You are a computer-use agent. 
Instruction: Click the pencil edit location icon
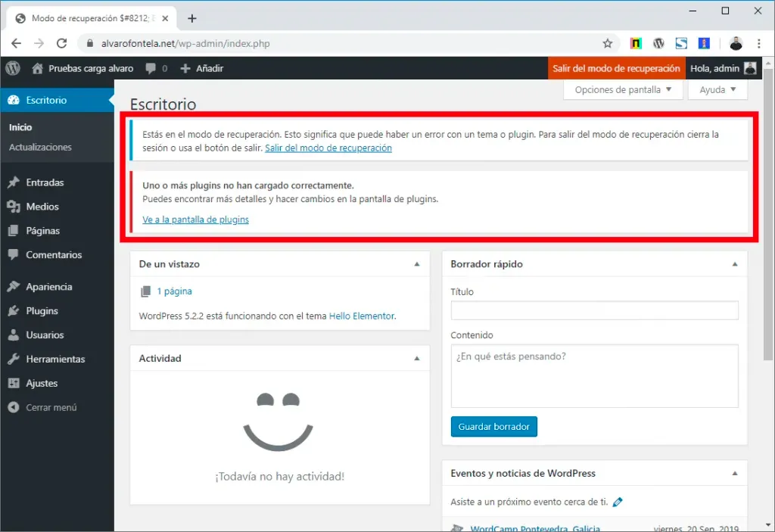point(618,502)
